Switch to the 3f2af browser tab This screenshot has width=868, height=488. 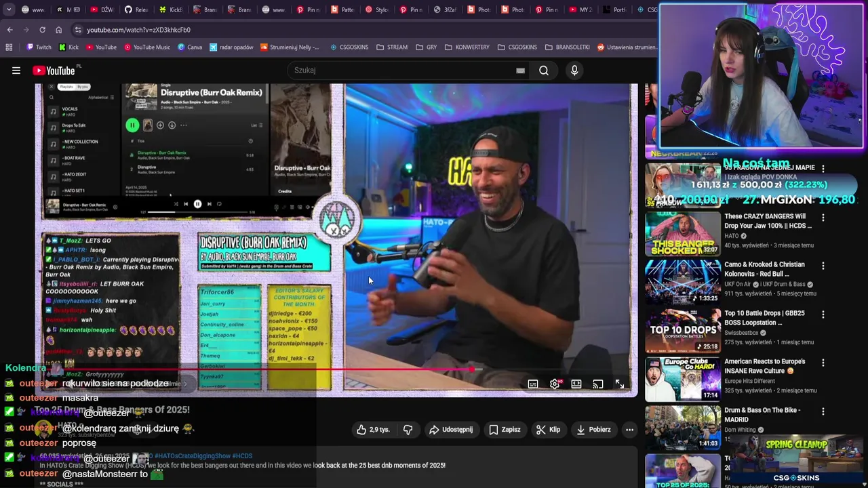tap(446, 9)
